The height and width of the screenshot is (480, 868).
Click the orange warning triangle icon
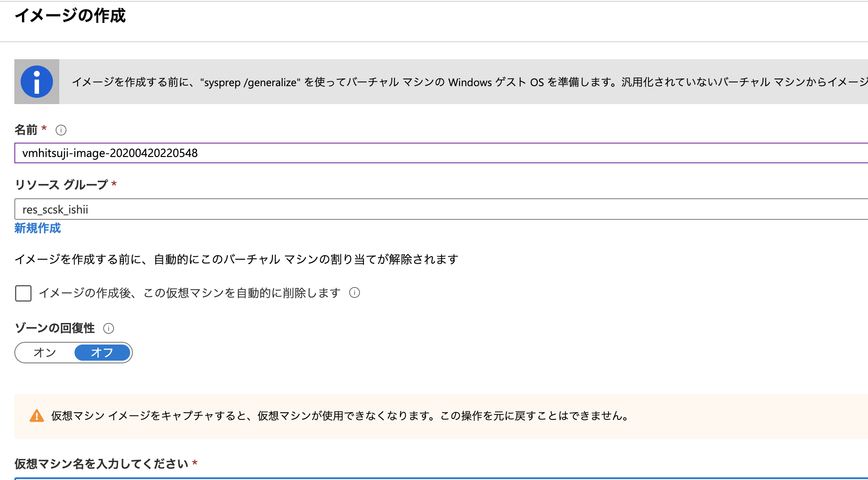point(37,416)
